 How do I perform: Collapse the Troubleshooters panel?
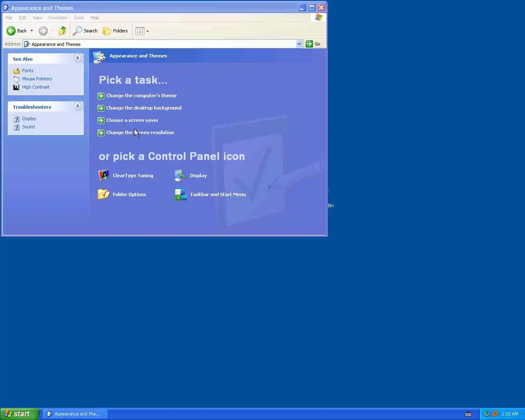pyautogui.click(x=78, y=106)
